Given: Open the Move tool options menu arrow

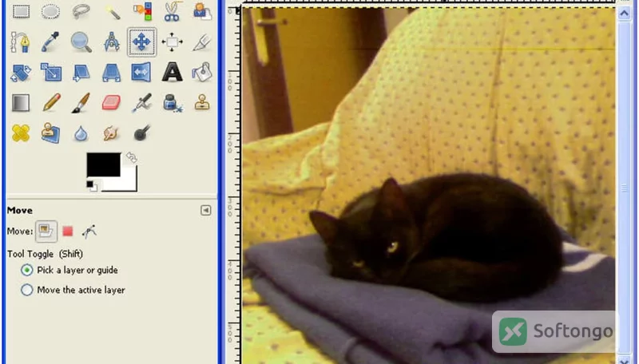Looking at the screenshot, I should pos(206,210).
